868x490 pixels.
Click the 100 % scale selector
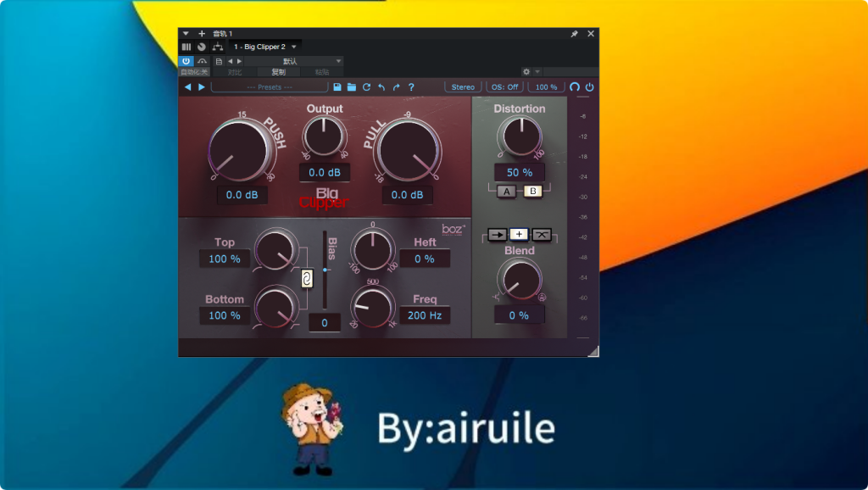pyautogui.click(x=547, y=87)
